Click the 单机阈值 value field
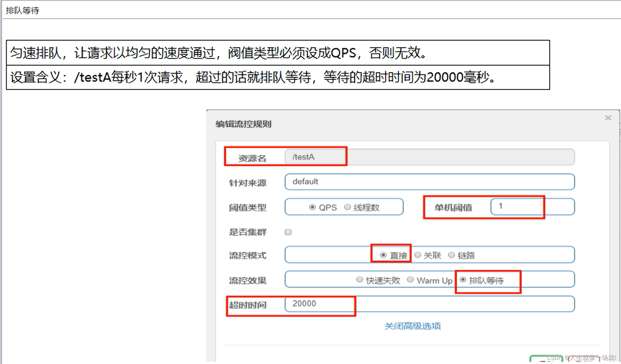 532,207
